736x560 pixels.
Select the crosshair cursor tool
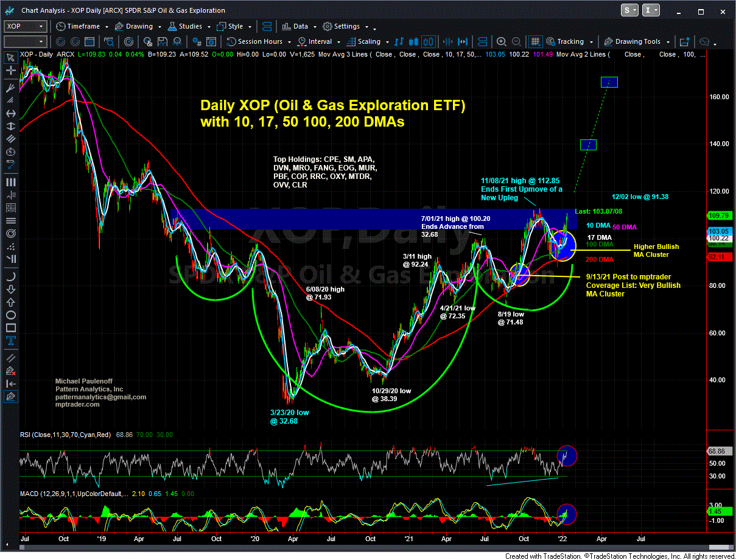[x=10, y=71]
